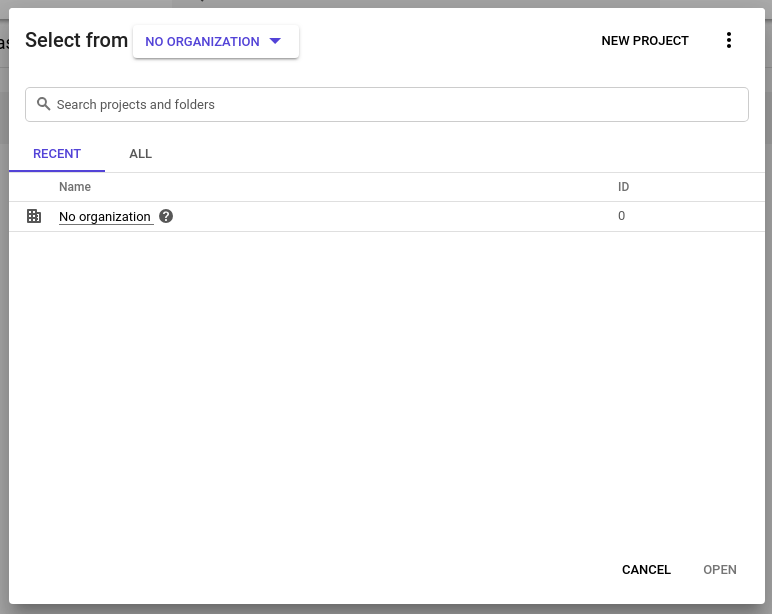Click the OPEN button
The height and width of the screenshot is (614, 772).
tap(719, 570)
